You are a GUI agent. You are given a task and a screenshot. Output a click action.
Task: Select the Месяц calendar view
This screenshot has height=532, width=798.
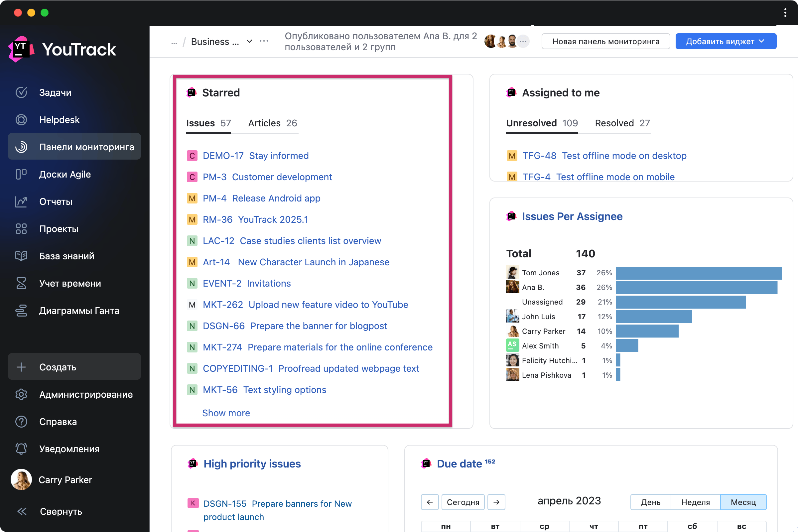click(x=743, y=502)
